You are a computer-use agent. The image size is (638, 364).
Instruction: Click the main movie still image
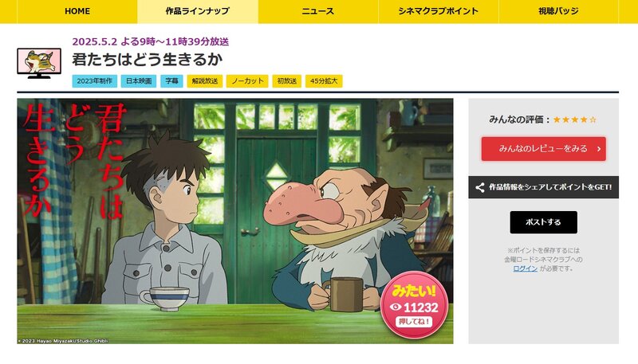click(235, 221)
